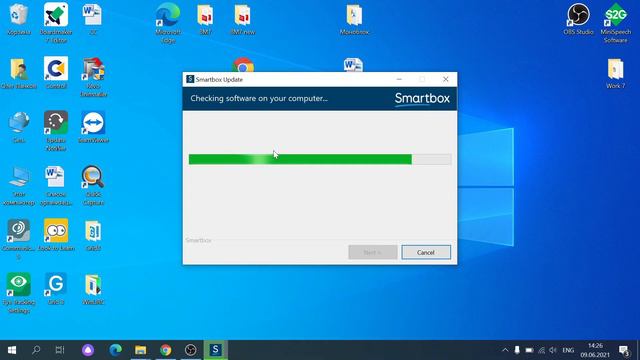The height and width of the screenshot is (360, 640).
Task: Select the Network globe desktop icon
Action: click(19, 127)
